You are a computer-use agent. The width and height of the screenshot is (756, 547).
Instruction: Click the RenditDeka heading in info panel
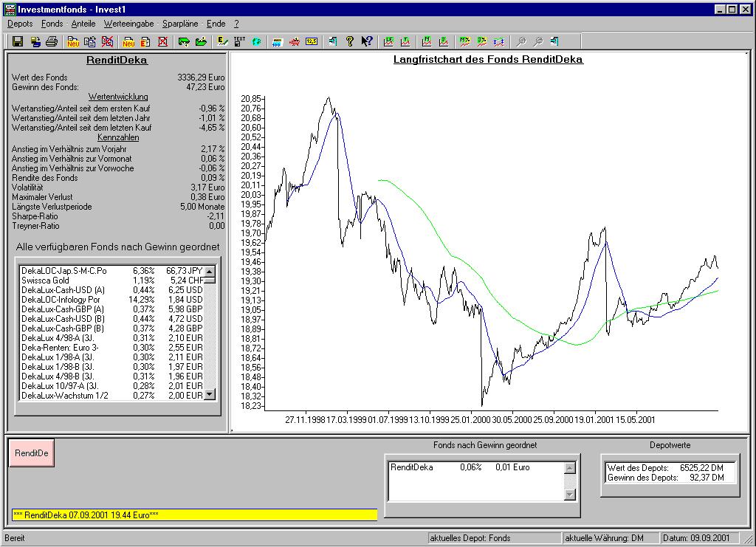click(x=117, y=61)
